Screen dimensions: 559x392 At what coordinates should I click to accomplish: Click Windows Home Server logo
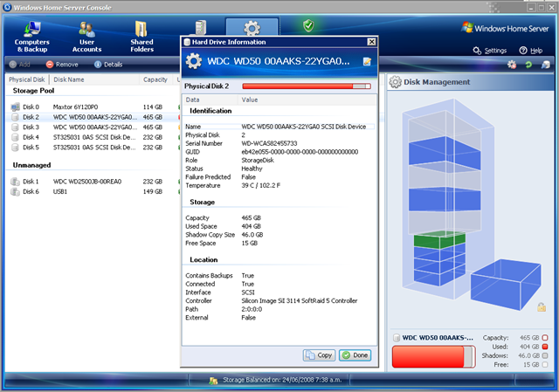pyautogui.click(x=505, y=28)
